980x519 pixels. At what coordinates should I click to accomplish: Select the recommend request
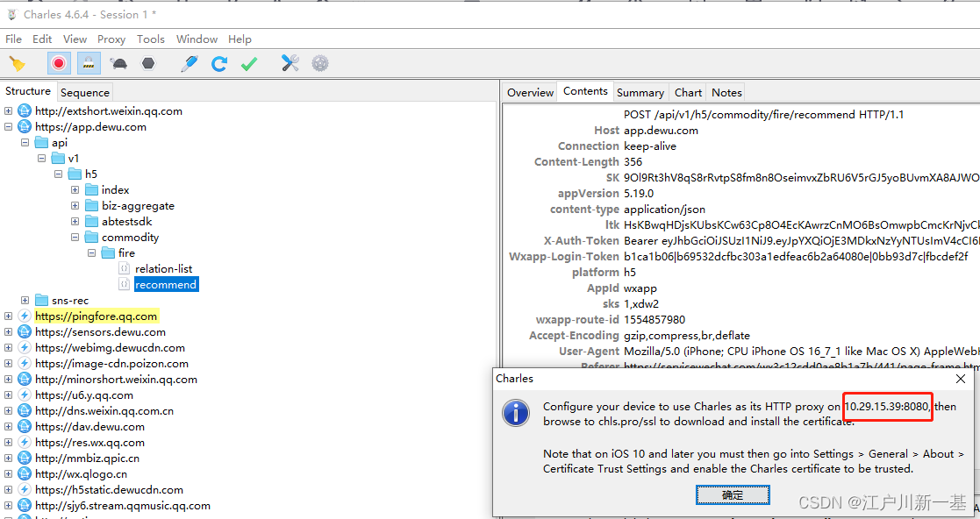pyautogui.click(x=166, y=284)
